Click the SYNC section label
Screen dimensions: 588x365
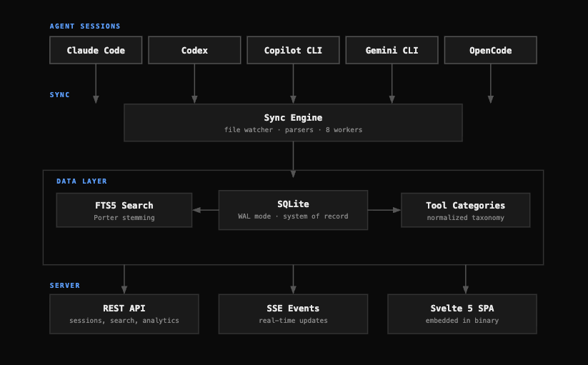point(59,95)
